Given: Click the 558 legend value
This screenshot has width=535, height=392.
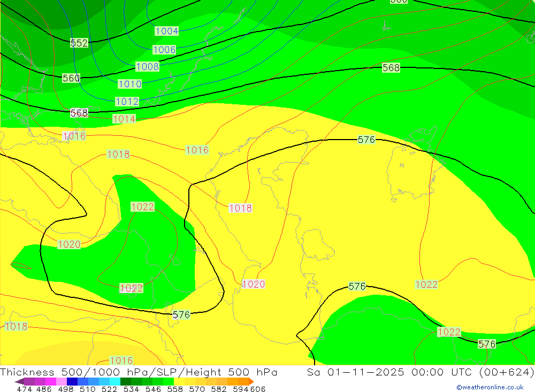Looking at the screenshot, I should click(175, 389).
